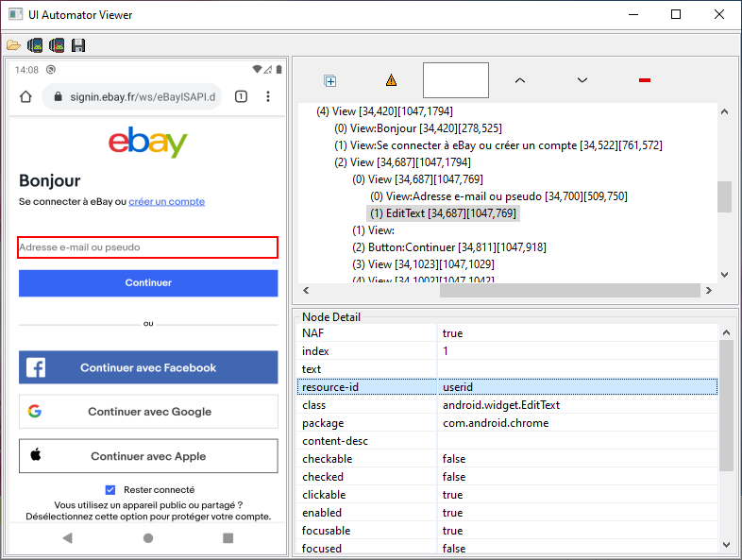Toggle the Rester connecté checkbox
This screenshot has width=742, height=560.
110,489
